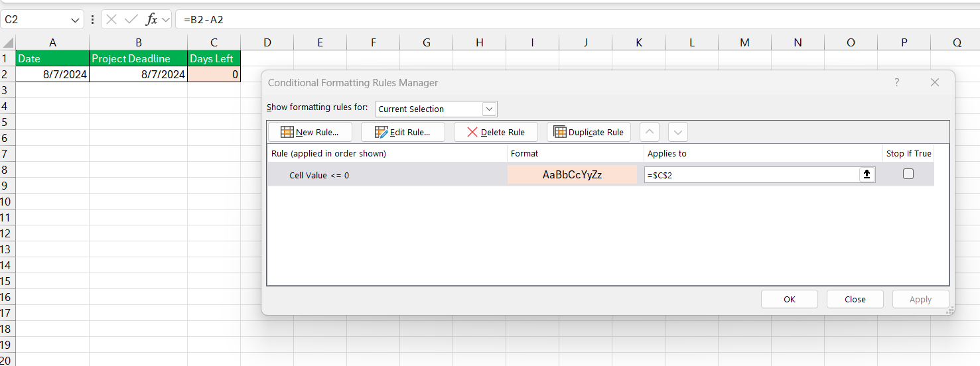Viewport: 980px width, 366px height.
Task: Click the Name Box showing C2
Action: (x=36, y=19)
